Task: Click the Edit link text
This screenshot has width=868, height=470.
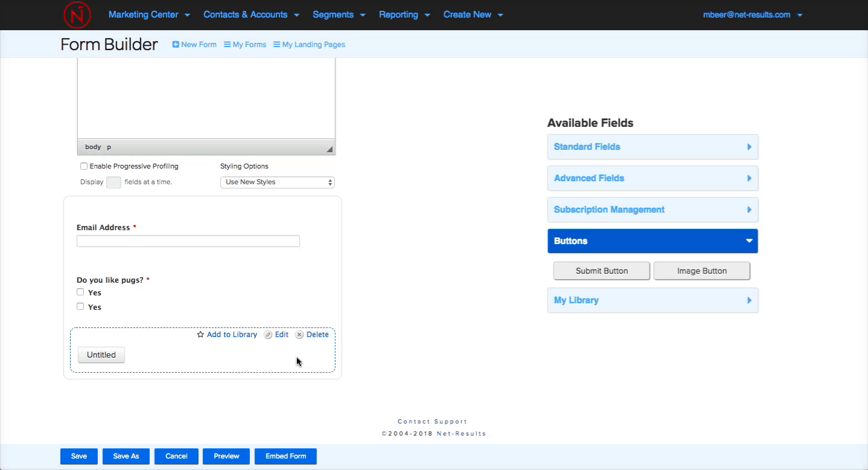Action: 282,335
